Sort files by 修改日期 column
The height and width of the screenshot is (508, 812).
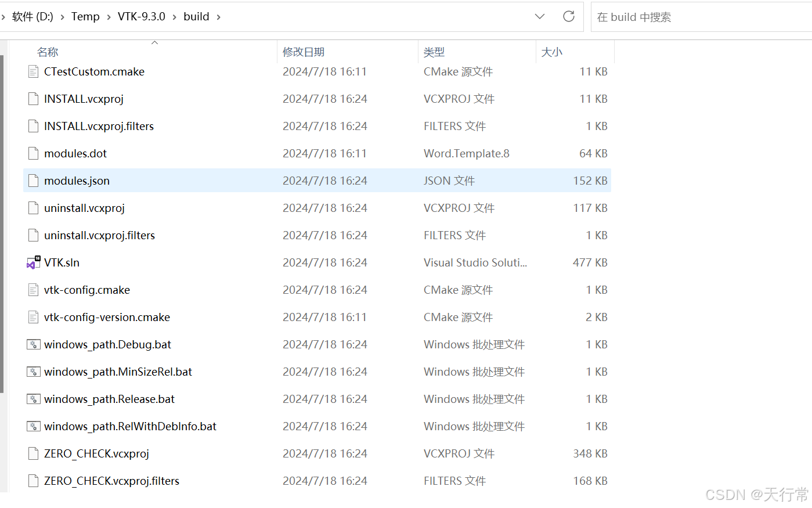click(304, 52)
